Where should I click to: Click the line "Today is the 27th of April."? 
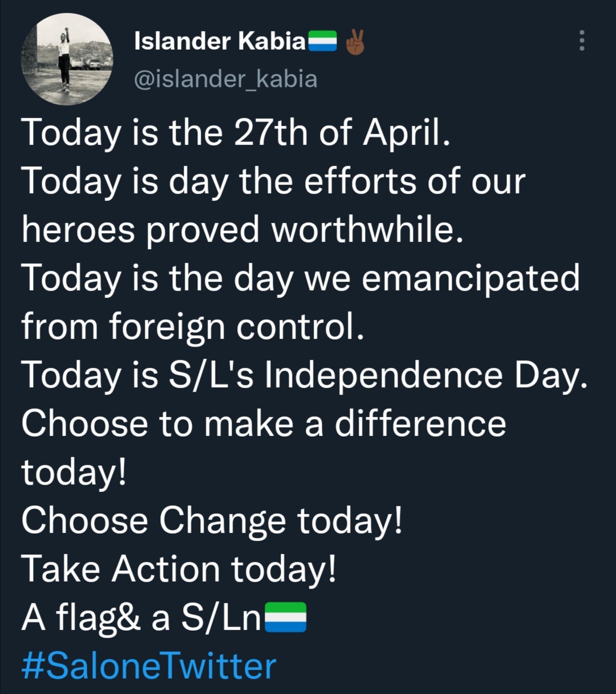pyautogui.click(x=236, y=133)
